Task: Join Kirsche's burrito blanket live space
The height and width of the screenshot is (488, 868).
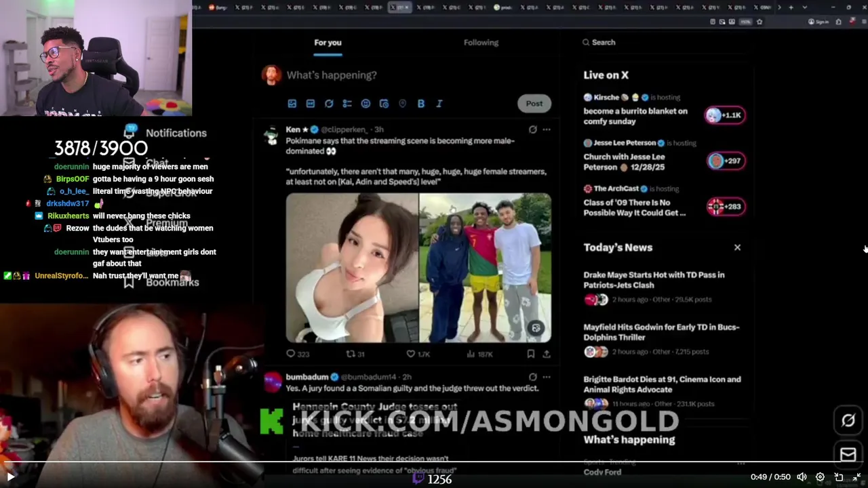Action: tap(635, 116)
